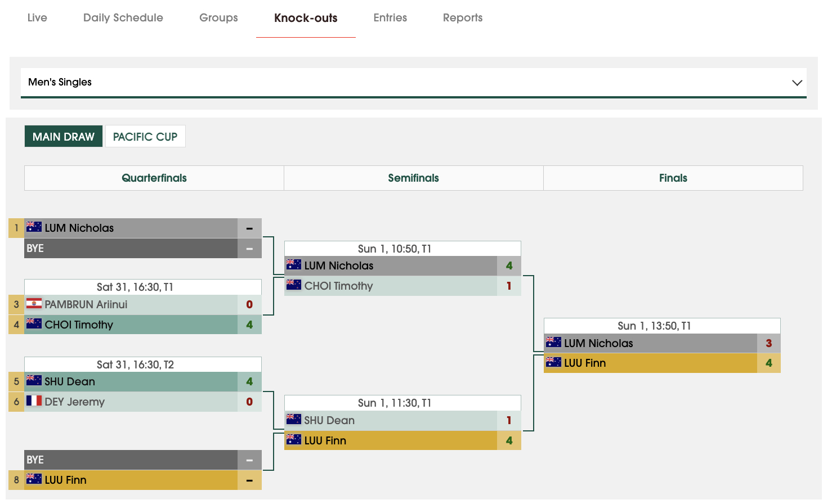Click LUU Finn's flag in the quarterfinals
Viewport: 832px width, 504px height.
pos(34,479)
